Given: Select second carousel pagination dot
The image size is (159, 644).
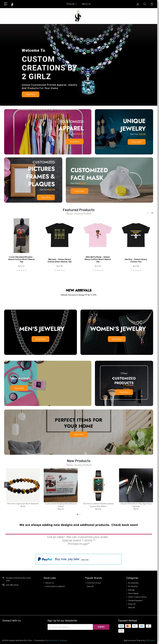Looking at the screenshot, I should click(x=80, y=514).
